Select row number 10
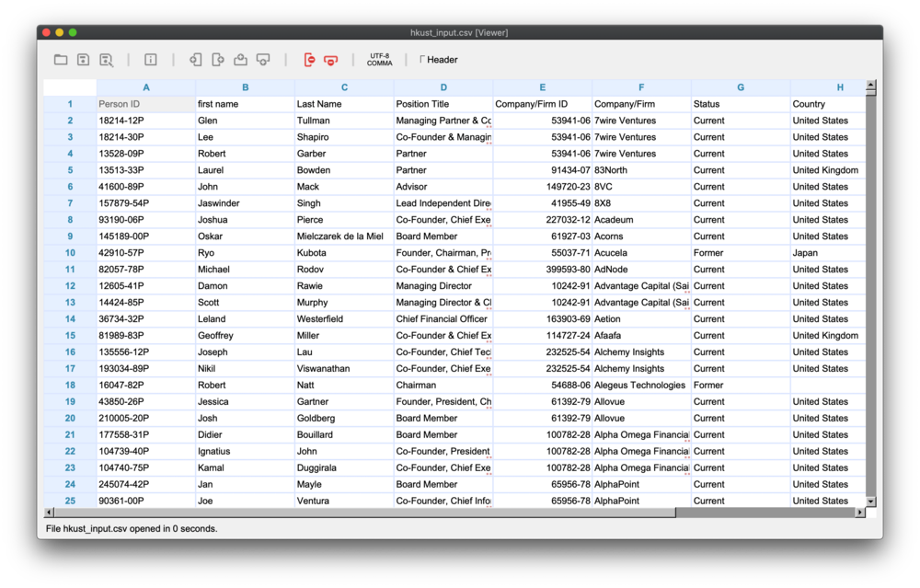Screen dimensions: 920x588 tap(70, 253)
